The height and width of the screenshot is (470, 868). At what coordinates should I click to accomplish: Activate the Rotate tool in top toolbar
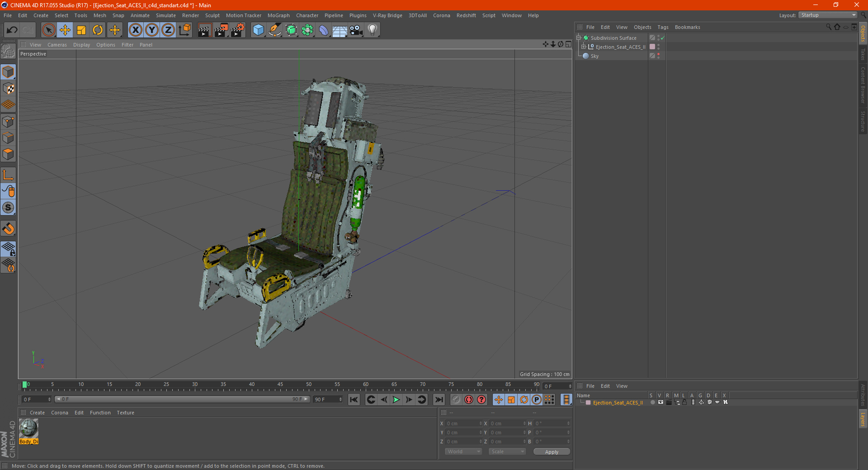coord(98,30)
